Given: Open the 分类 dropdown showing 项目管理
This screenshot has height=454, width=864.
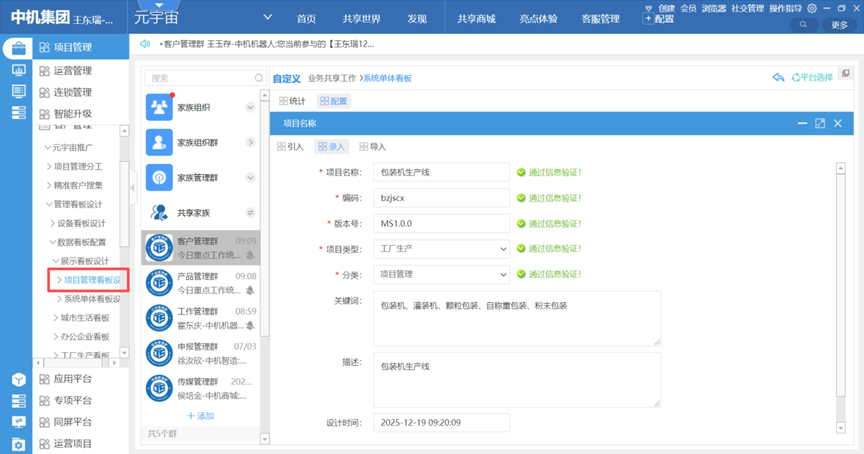Looking at the screenshot, I should [440, 274].
